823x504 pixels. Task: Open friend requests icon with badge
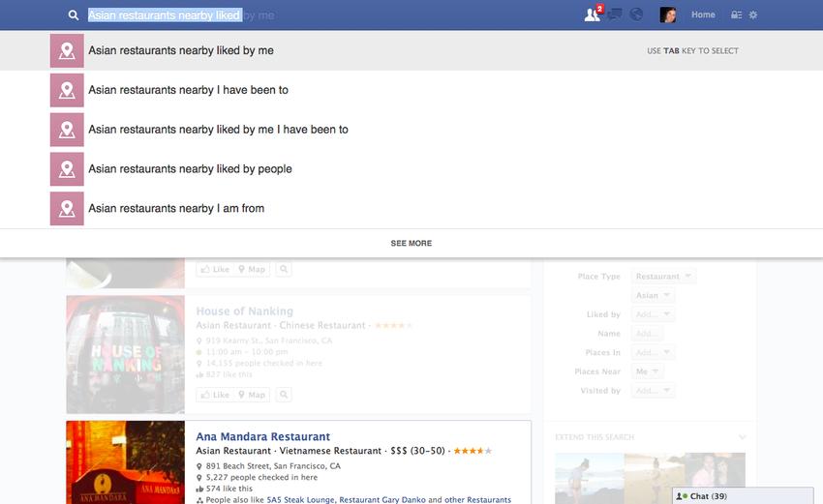click(594, 15)
